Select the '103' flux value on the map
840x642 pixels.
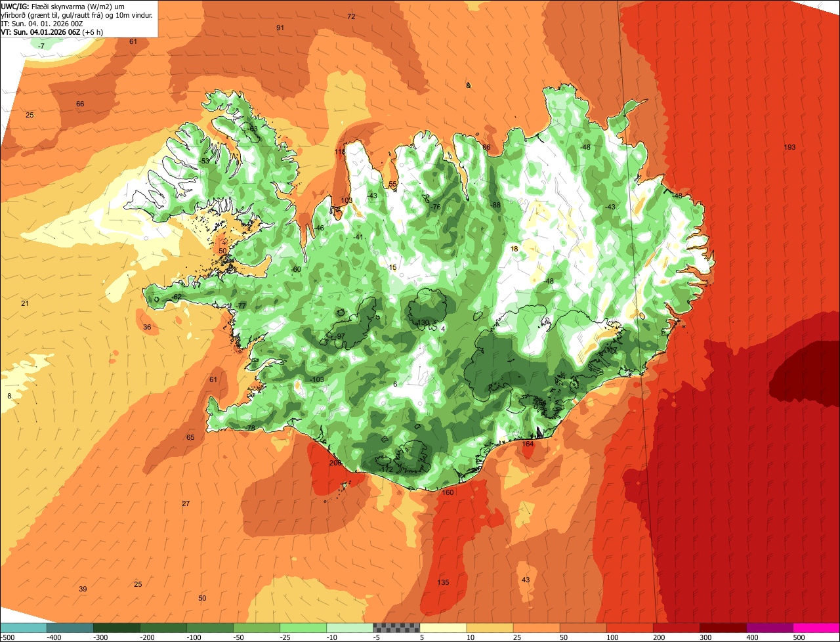(x=346, y=200)
